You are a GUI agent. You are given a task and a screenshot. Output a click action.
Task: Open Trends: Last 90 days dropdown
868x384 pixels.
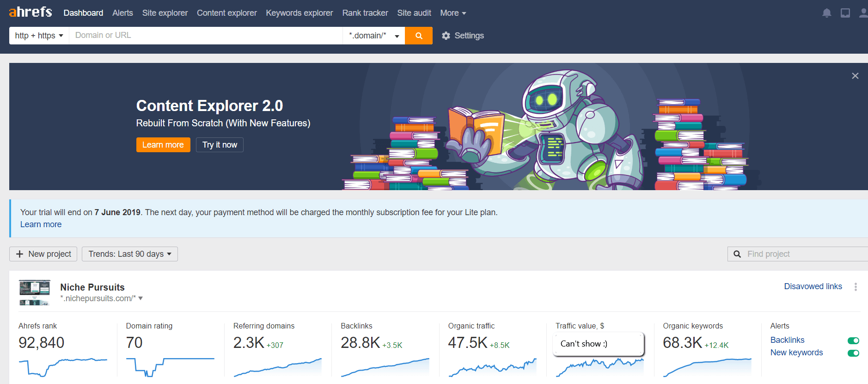point(130,254)
